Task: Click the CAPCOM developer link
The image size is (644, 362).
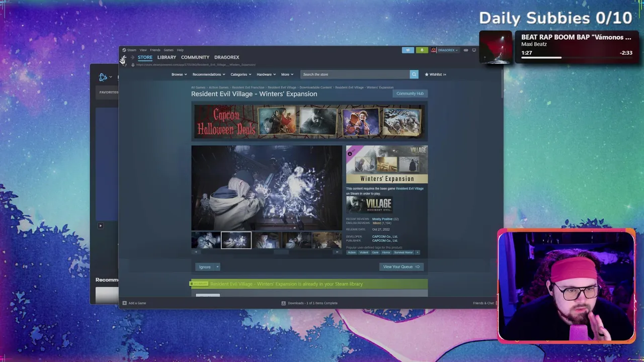Action: click(x=385, y=236)
